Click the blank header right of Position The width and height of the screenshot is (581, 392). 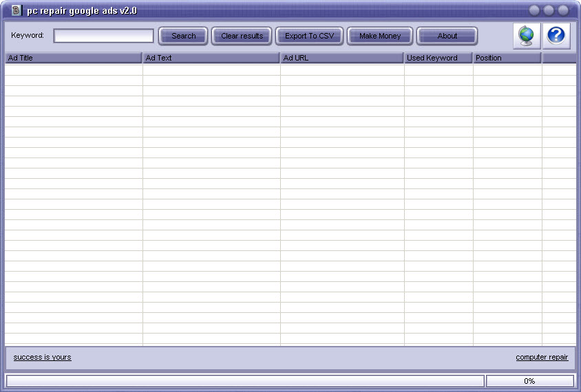coord(558,58)
